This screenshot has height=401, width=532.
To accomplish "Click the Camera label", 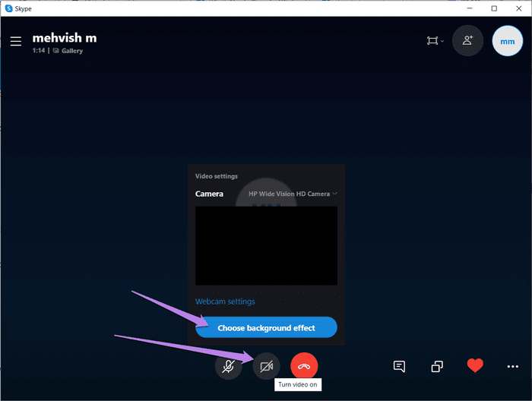I will tap(209, 194).
